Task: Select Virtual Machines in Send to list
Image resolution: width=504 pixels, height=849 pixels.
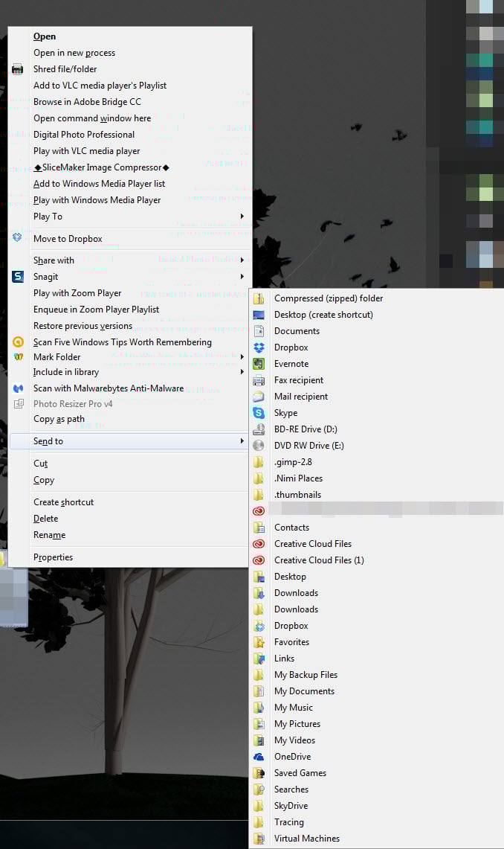Action: (x=307, y=839)
